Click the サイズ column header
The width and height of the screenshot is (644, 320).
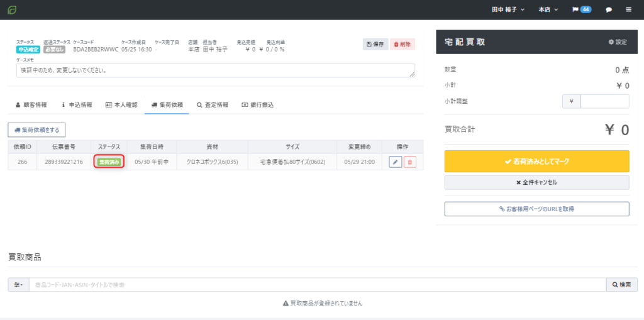292,146
